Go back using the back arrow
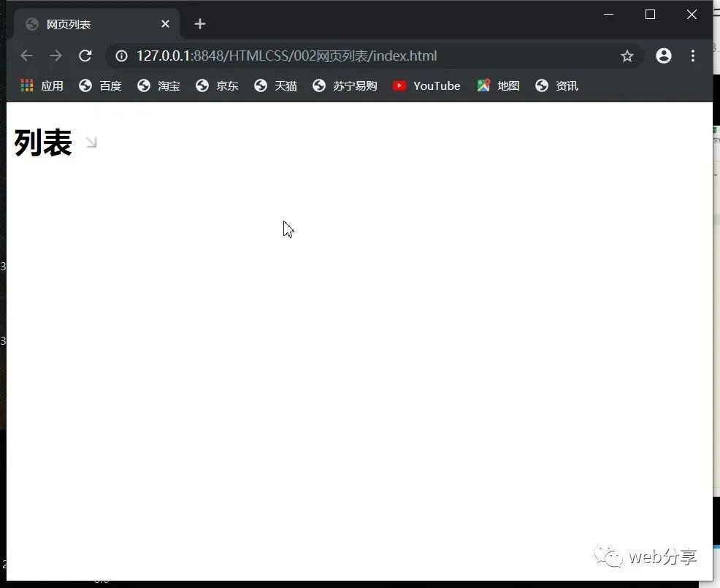The image size is (720, 588). coord(26,56)
